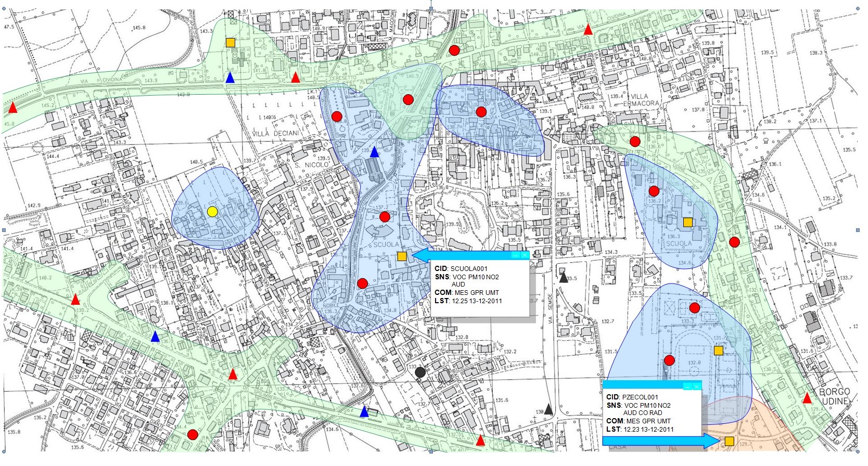Click red circle below the Villa Ermacora label

[x=635, y=141]
